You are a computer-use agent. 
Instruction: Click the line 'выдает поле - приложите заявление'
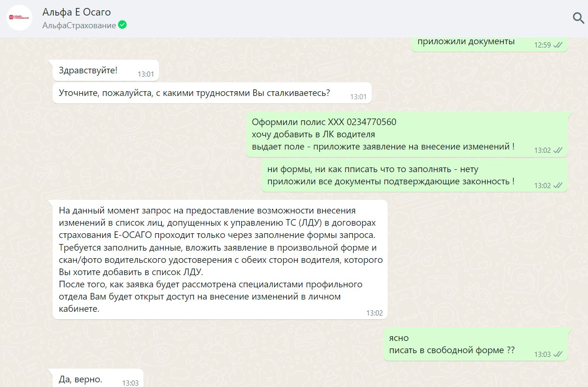coord(383,146)
